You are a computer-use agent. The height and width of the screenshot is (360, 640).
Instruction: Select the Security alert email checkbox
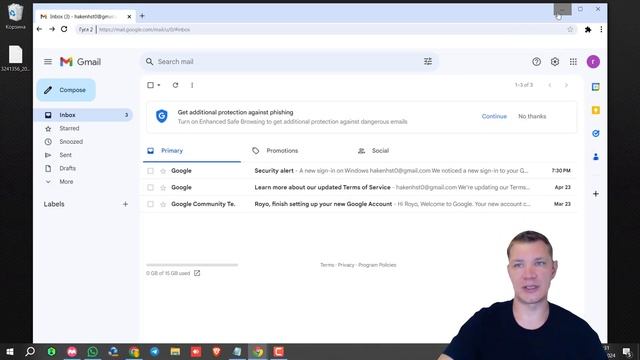click(x=150, y=171)
